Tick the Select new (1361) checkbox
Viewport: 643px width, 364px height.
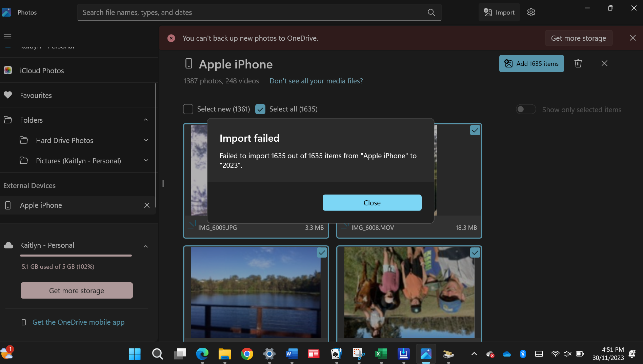tap(188, 109)
